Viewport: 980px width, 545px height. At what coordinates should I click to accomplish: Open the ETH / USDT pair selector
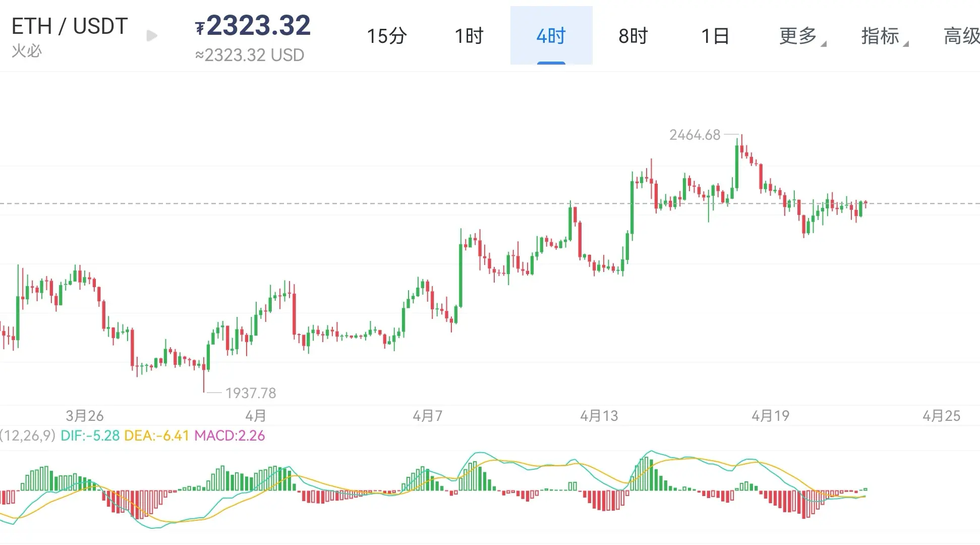[70, 26]
